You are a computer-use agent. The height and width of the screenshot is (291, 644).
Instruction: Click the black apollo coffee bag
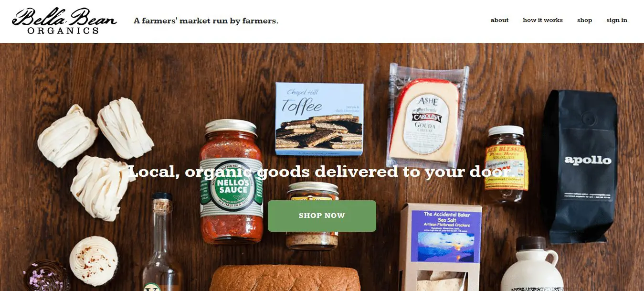[581, 167]
